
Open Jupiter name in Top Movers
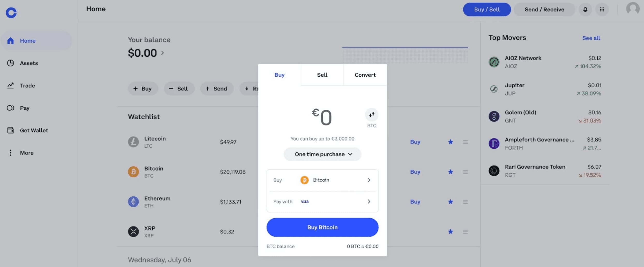point(514,85)
